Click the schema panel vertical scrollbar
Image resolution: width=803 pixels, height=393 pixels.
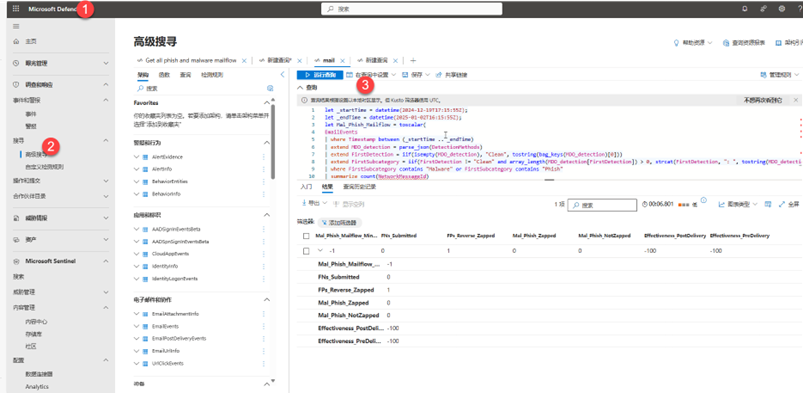pyautogui.click(x=273, y=141)
